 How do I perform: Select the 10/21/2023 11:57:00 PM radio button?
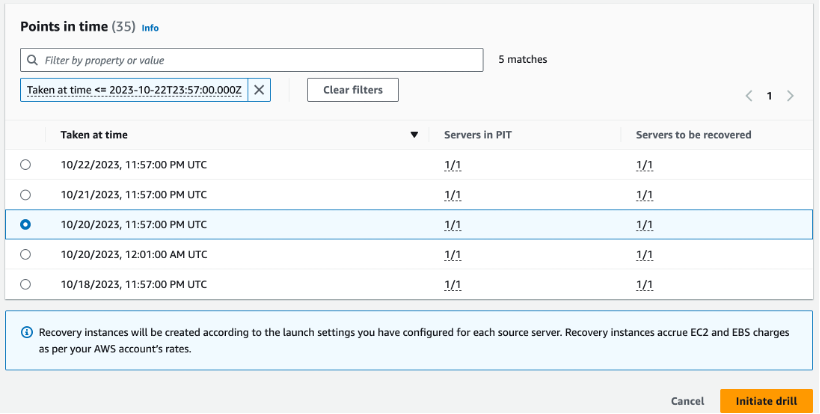tap(25, 194)
